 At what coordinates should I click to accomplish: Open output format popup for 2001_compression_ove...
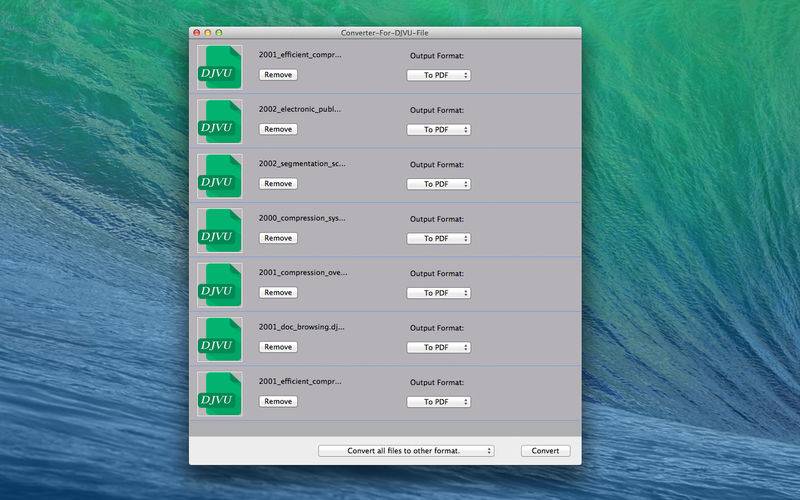tap(439, 293)
